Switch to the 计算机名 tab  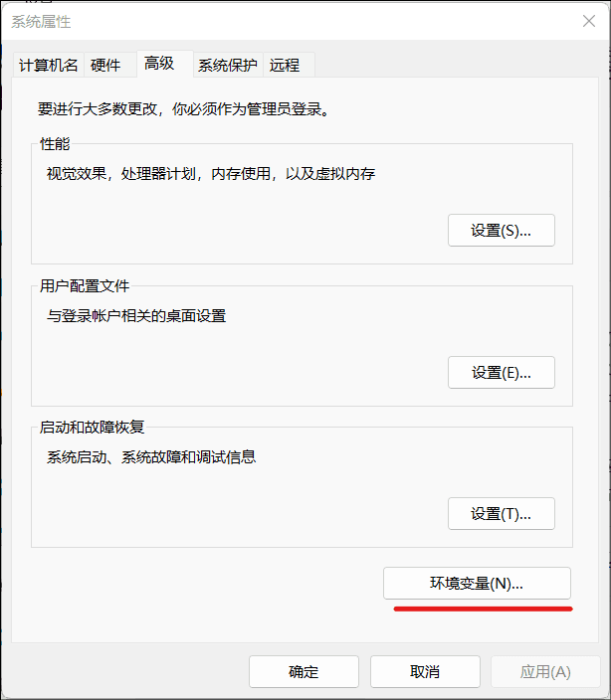[x=48, y=66]
